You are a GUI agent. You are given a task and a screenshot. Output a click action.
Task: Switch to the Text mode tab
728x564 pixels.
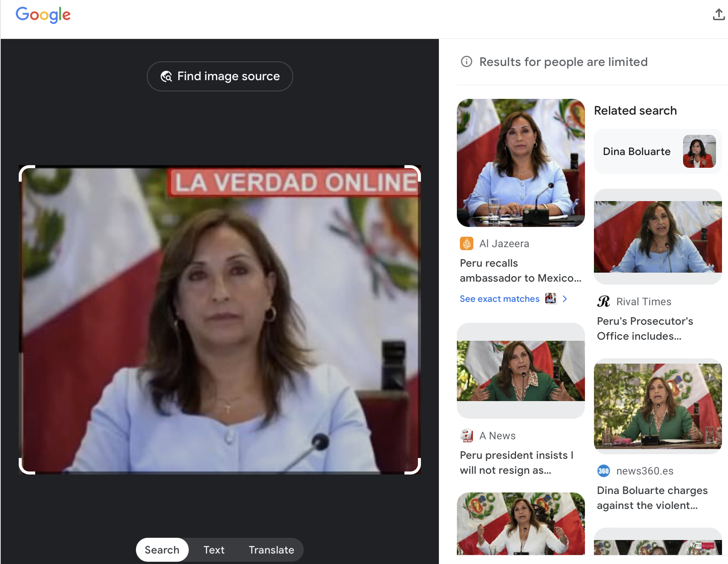click(x=214, y=550)
